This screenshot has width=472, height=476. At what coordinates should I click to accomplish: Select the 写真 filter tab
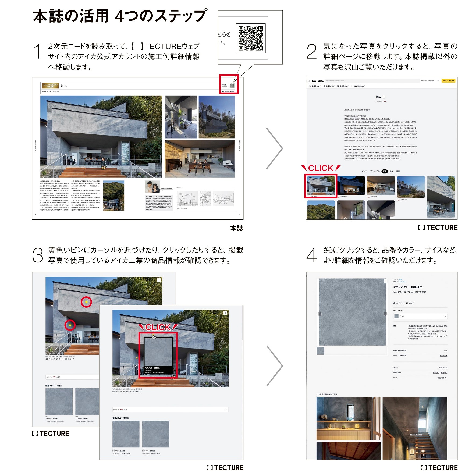point(384,171)
